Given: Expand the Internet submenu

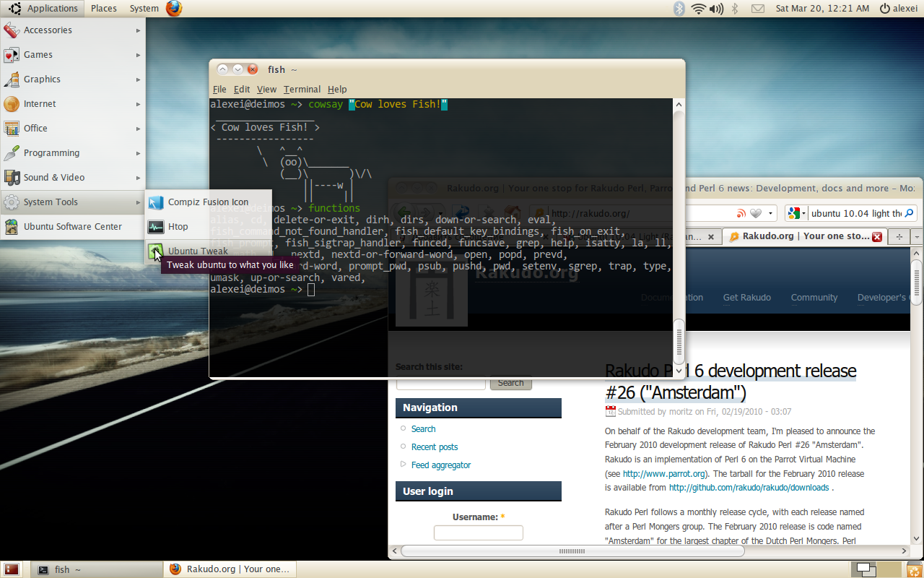Looking at the screenshot, I should coord(72,104).
